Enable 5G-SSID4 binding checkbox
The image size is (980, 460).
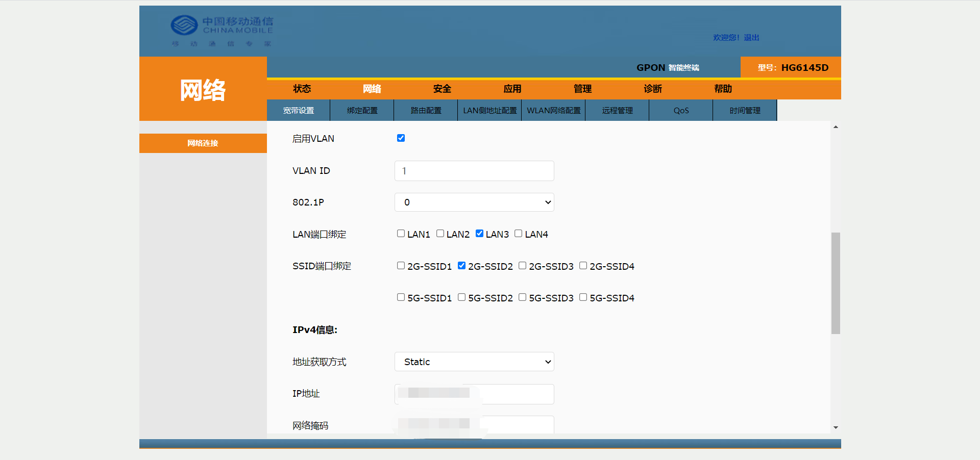point(583,297)
